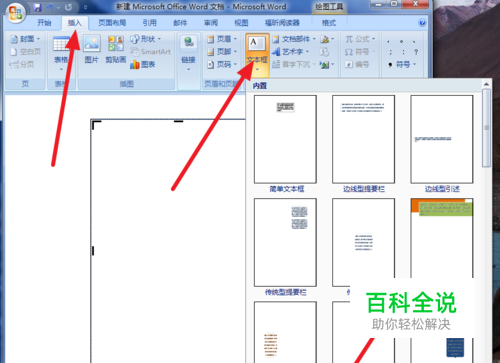Open the 引用 tab
500x363 pixels.
(150, 23)
